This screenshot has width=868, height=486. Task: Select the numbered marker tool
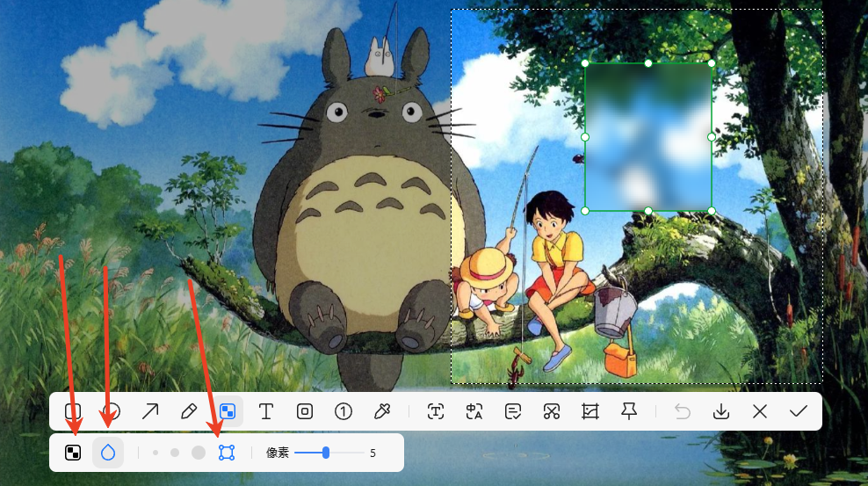point(344,411)
